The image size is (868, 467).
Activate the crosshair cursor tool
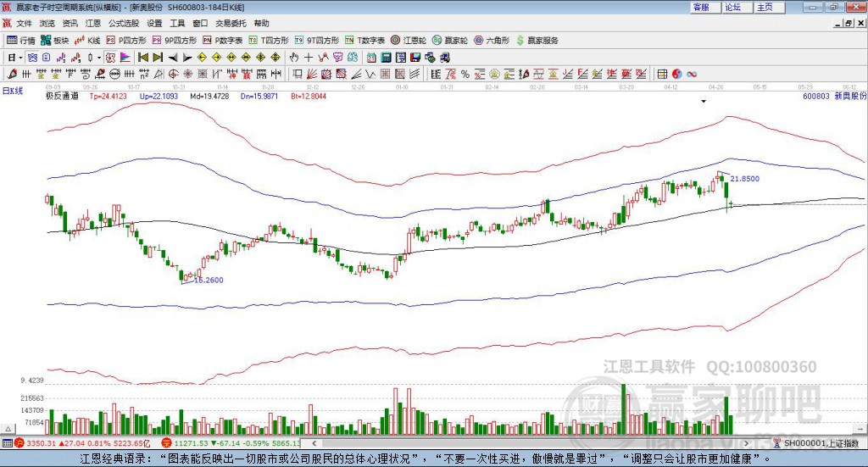pos(309,58)
